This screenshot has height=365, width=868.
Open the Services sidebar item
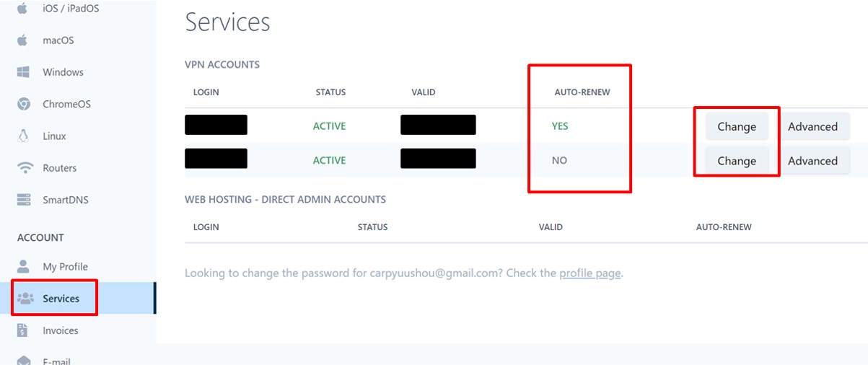click(x=61, y=299)
